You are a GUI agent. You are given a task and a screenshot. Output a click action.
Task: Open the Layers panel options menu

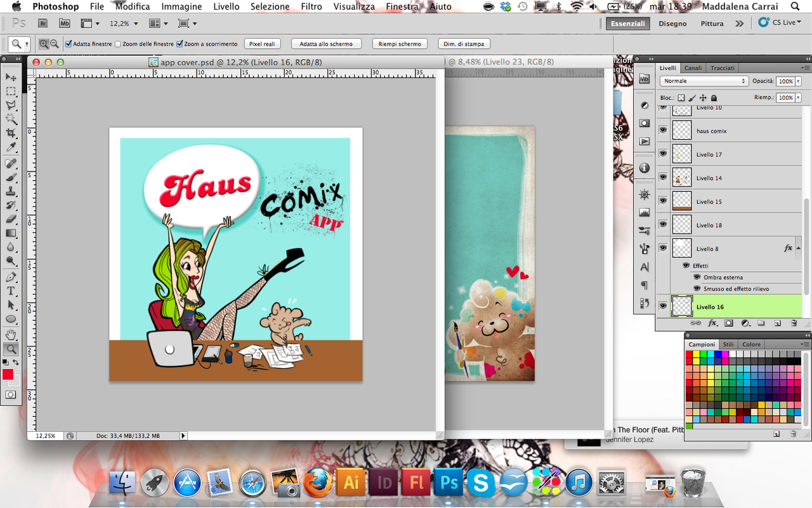805,68
